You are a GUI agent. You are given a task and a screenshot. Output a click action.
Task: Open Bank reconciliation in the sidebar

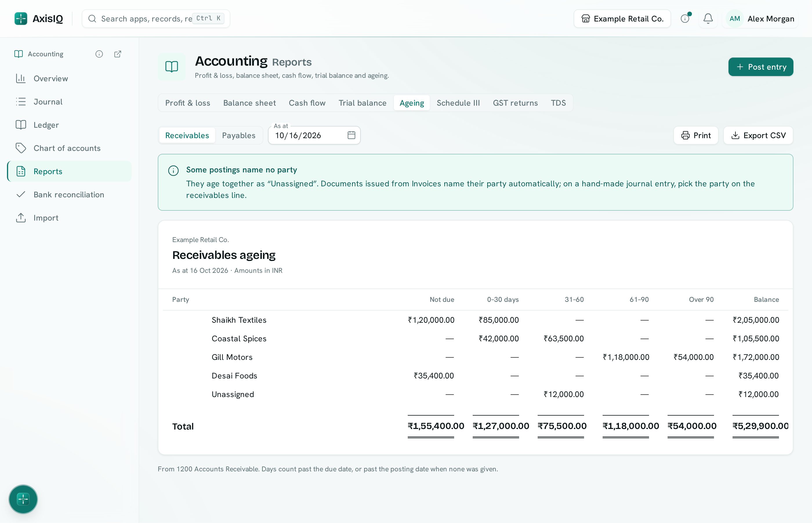[69, 194]
